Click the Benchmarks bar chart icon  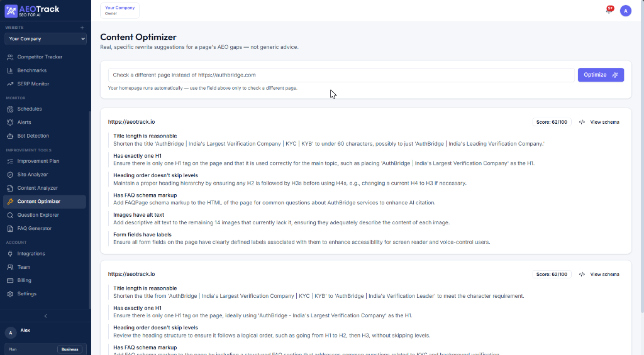pyautogui.click(x=10, y=70)
